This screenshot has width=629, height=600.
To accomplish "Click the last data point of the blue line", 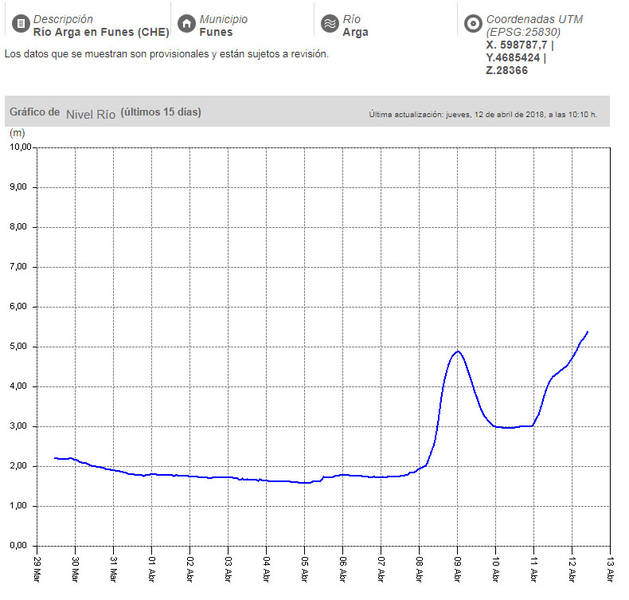I will (x=588, y=331).
